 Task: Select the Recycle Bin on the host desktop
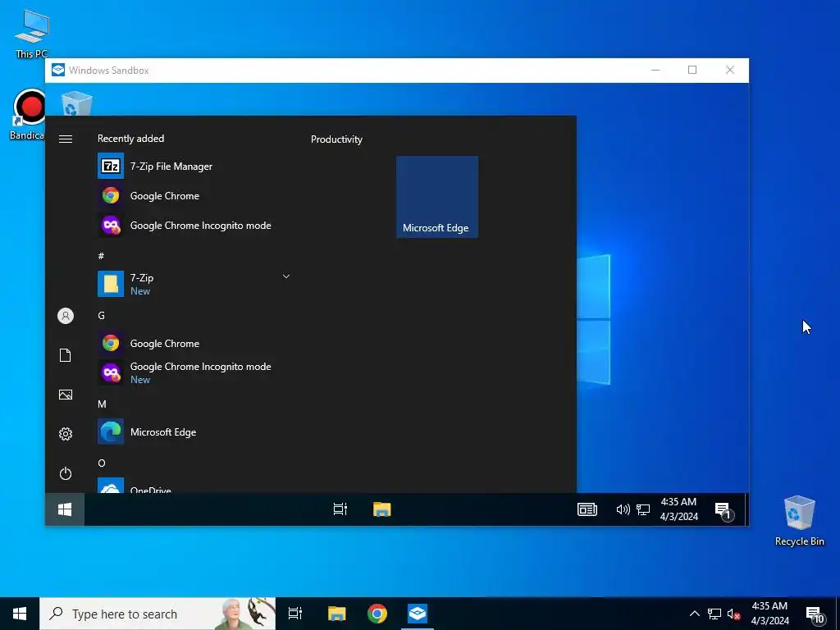click(x=799, y=521)
